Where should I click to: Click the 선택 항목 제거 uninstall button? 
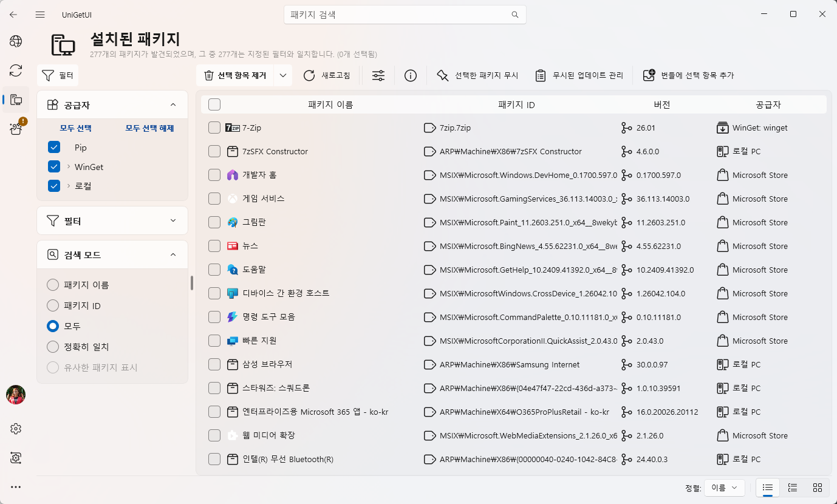235,75
